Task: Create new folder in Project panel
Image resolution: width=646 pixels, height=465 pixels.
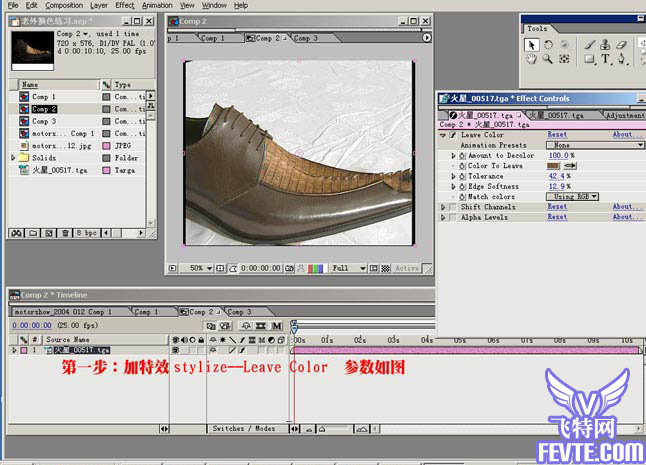Action: (x=33, y=233)
